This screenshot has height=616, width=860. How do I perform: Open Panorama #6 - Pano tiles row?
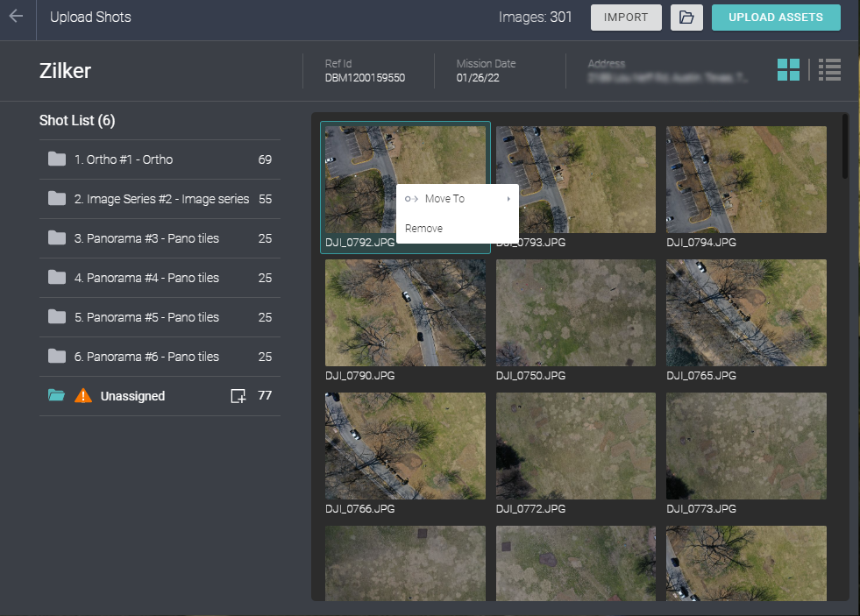pos(160,357)
